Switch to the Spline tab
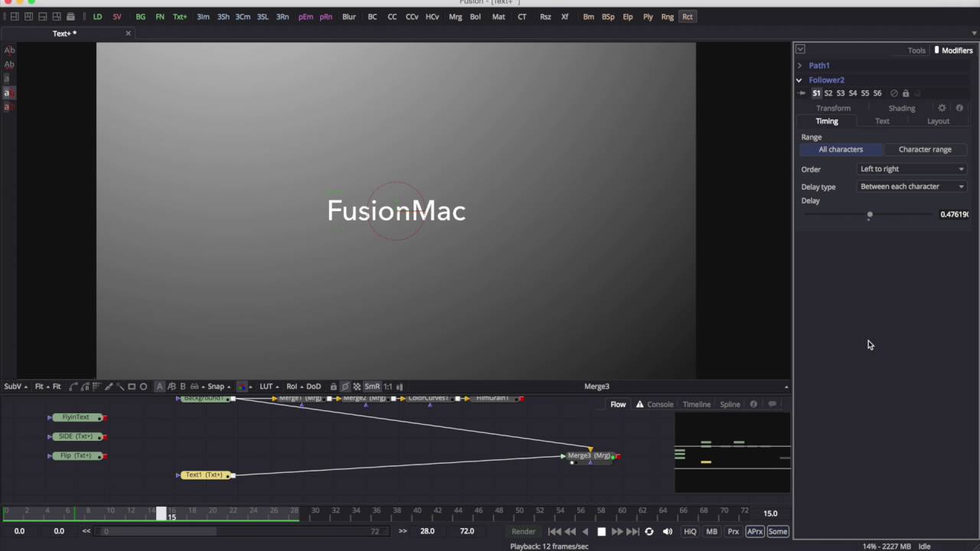 [x=730, y=404]
